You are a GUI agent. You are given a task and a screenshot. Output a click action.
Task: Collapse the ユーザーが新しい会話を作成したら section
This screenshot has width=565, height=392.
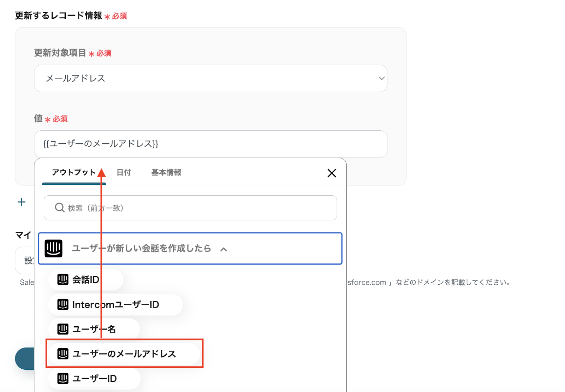[x=224, y=249]
